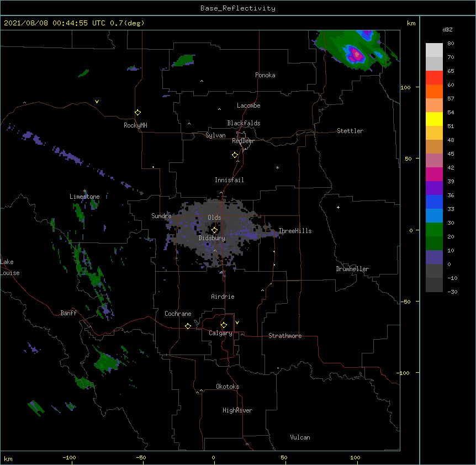
Task: Select the yellow diamond marker under Cochrane
Action: 188,326
